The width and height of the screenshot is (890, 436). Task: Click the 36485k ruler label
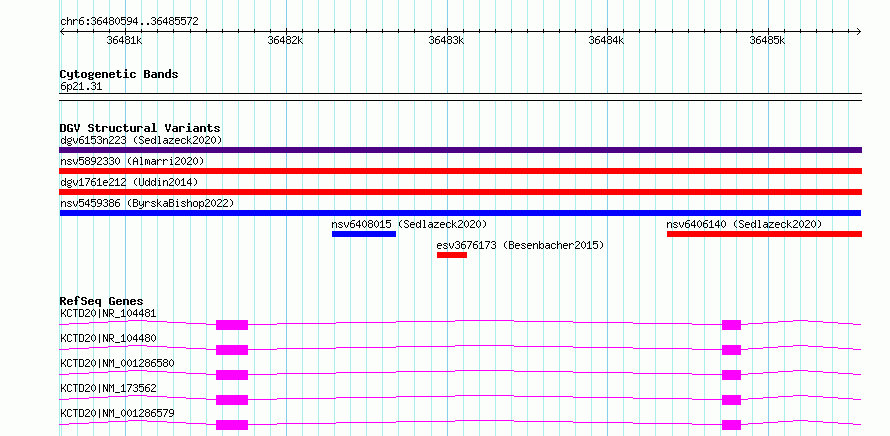(x=767, y=40)
